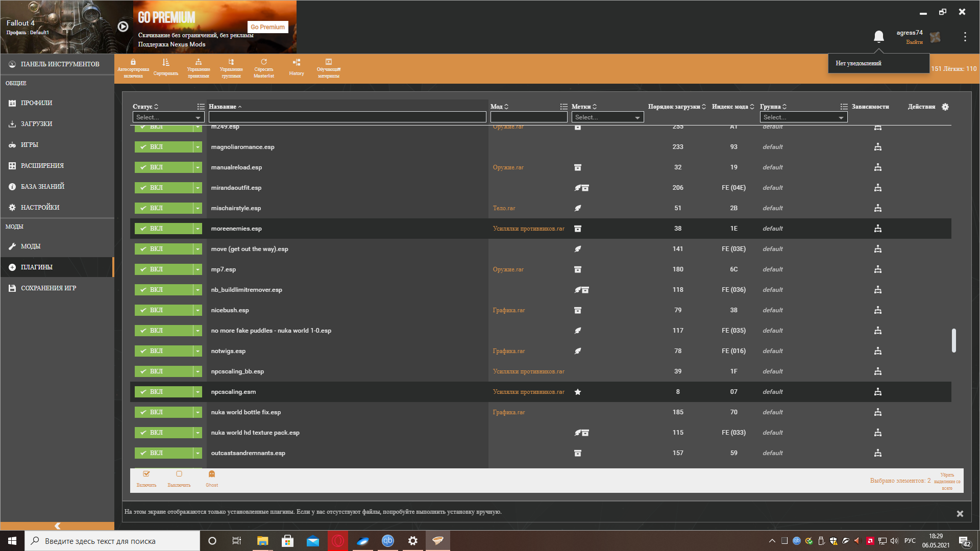The height and width of the screenshot is (551, 980).
Task: Open Управление группами in toolbar
Action: pos(231,68)
